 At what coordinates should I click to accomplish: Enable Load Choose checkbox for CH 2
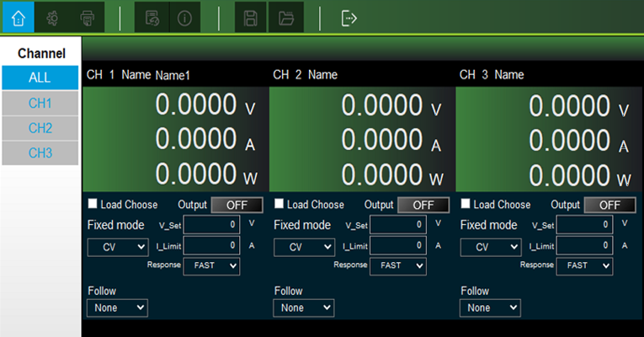coord(279,205)
